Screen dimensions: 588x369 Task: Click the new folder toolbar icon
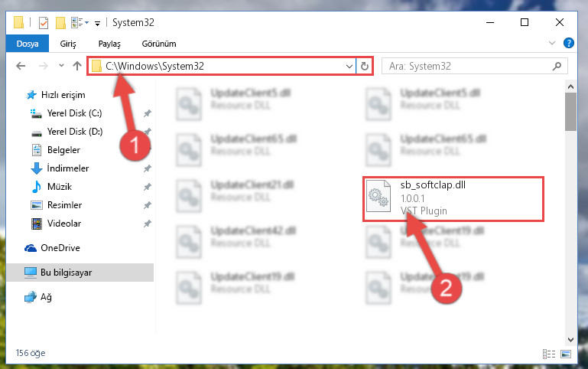point(60,23)
